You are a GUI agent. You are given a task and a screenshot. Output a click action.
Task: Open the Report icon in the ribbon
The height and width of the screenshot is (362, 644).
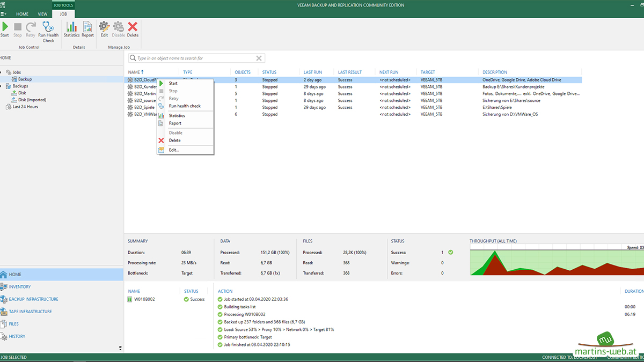click(87, 26)
